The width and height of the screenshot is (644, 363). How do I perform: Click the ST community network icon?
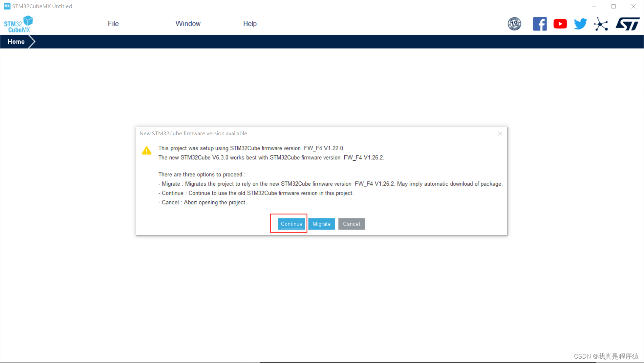601,24
